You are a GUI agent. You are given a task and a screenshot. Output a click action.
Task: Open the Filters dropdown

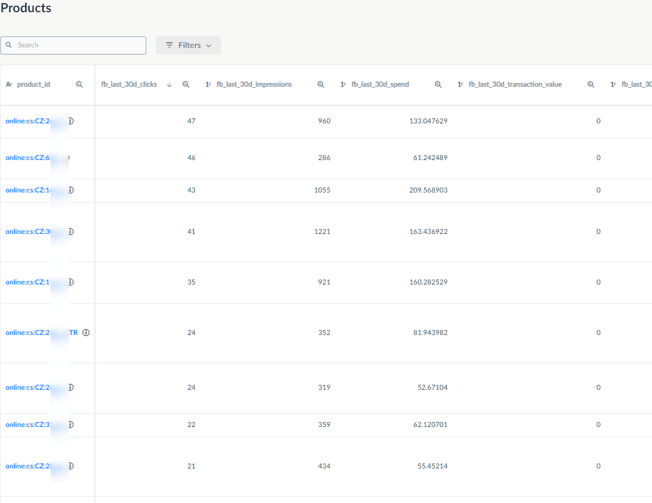188,45
